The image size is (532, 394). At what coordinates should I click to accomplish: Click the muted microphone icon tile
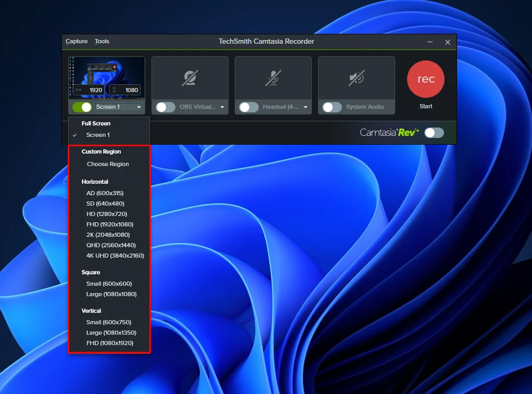(x=273, y=78)
